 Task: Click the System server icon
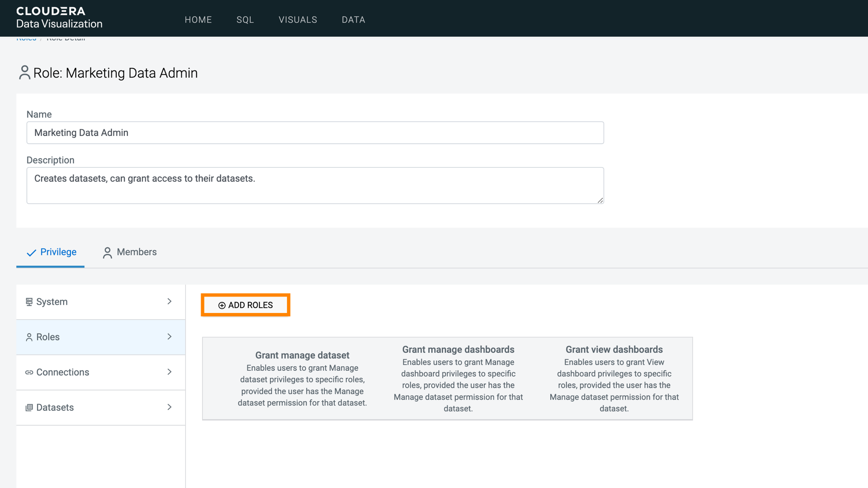point(29,302)
